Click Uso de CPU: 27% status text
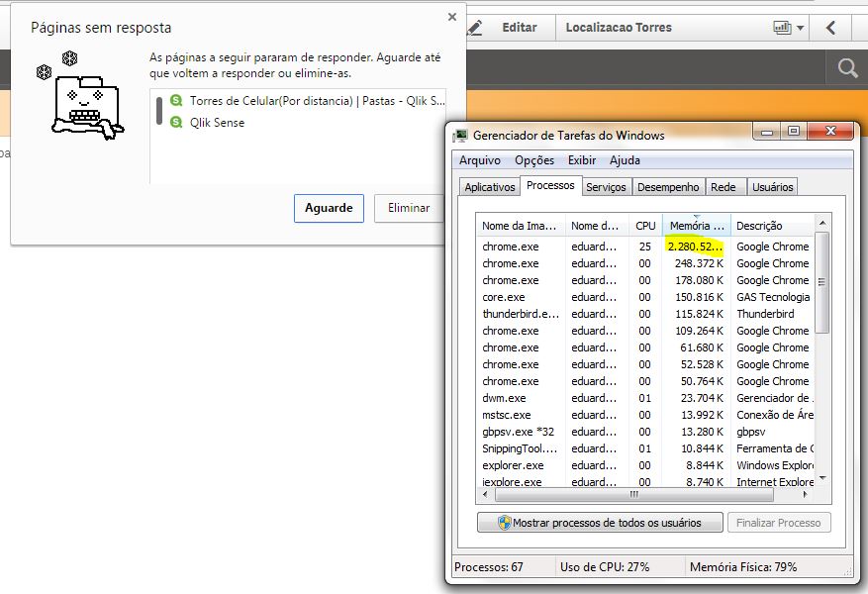This screenshot has height=594, width=868. coord(605,567)
